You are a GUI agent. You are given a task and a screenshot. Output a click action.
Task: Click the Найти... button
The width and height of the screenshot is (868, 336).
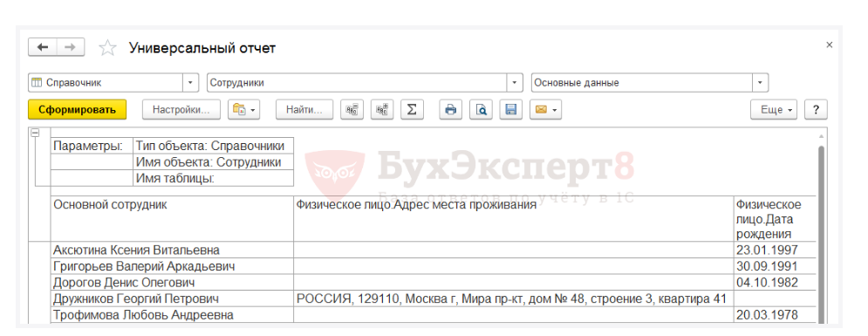304,110
